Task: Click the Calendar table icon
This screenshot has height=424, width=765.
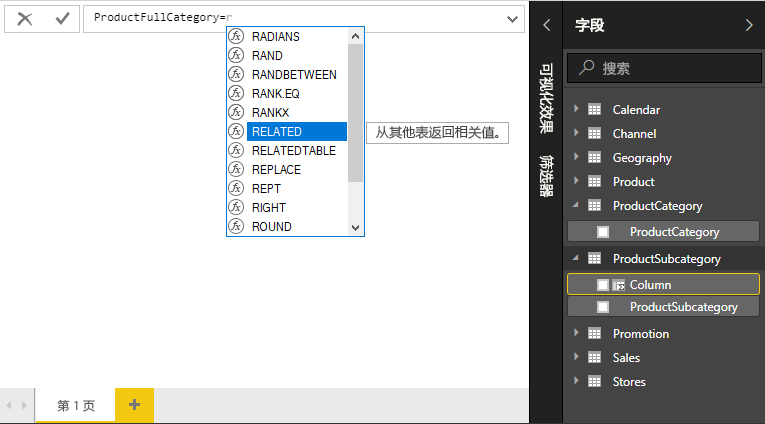Action: point(594,110)
